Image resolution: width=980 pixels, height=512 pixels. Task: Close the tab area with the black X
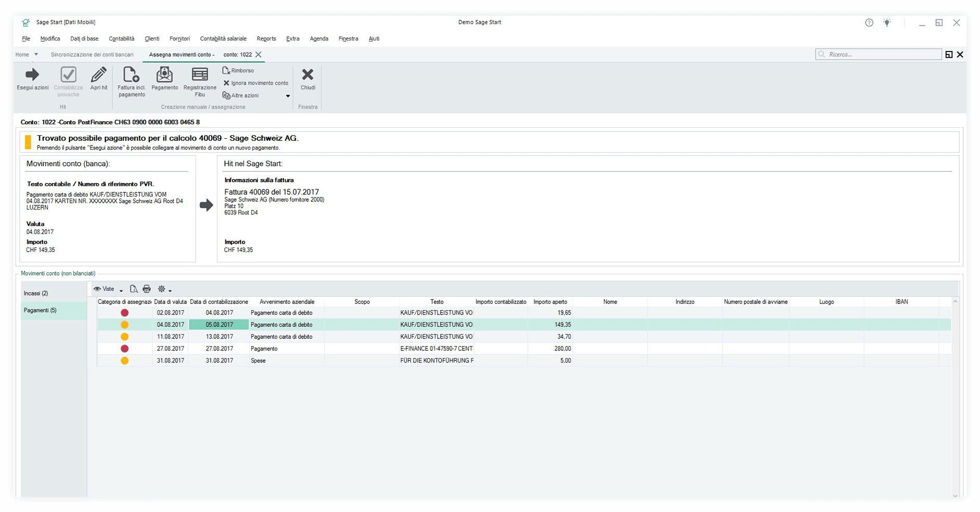tap(960, 55)
